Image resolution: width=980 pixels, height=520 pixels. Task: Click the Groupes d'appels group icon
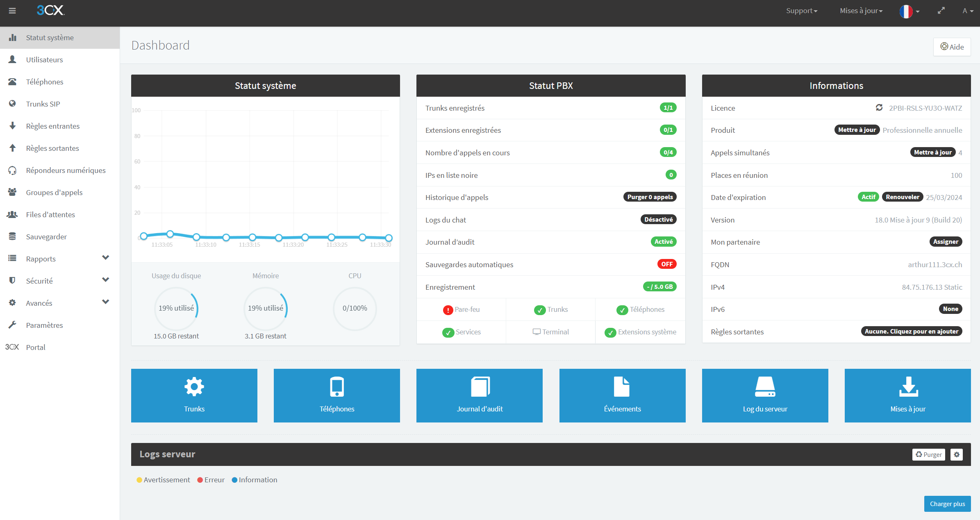tap(13, 193)
